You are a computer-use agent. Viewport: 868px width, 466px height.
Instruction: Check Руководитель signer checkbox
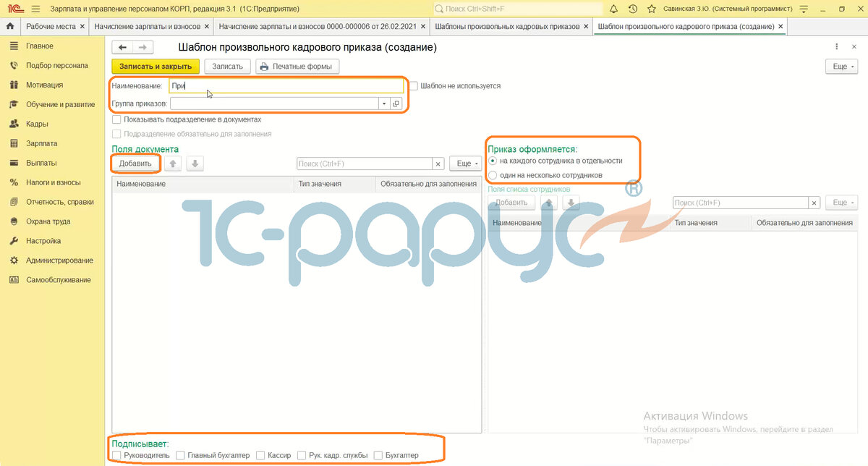pyautogui.click(x=116, y=455)
